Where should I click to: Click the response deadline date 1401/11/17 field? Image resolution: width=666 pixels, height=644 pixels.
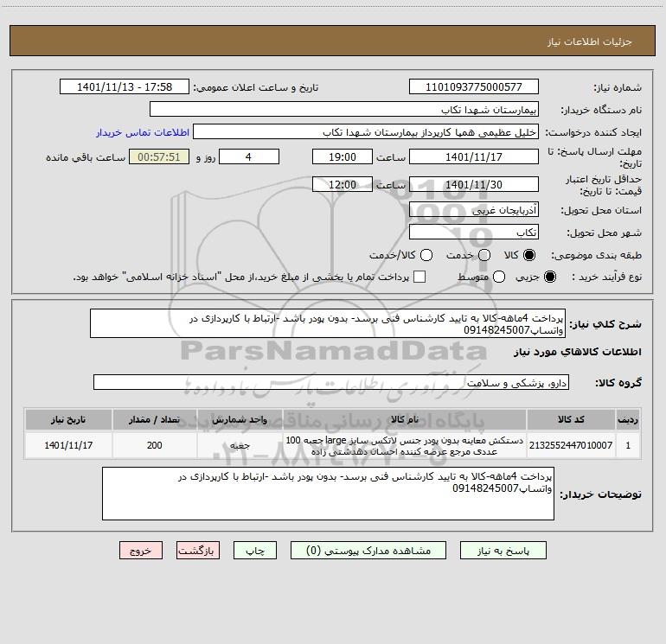coord(474,156)
